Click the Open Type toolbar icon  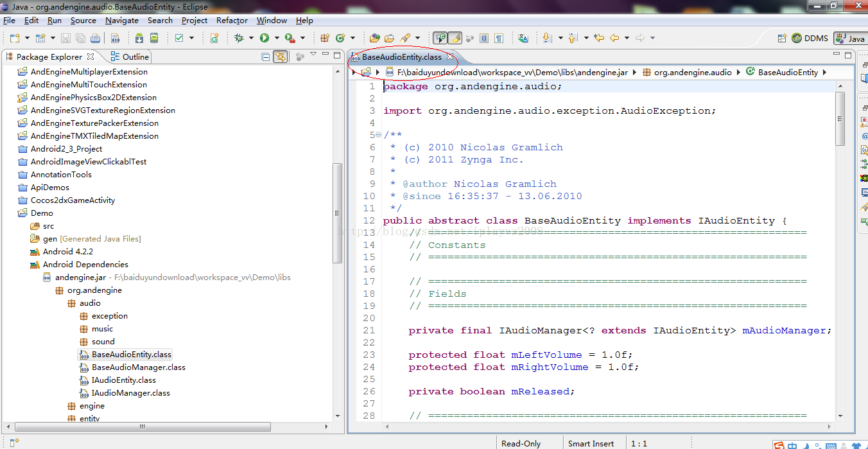[x=374, y=38]
